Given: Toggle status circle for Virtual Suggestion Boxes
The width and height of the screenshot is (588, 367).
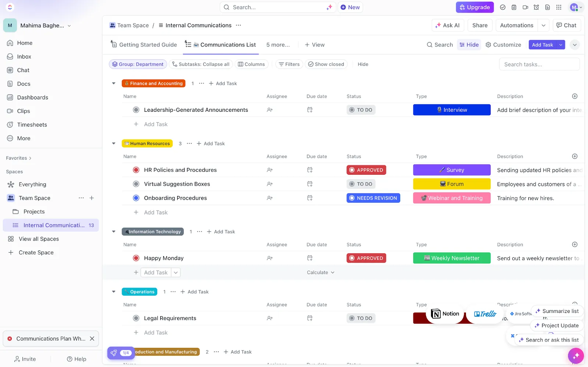Looking at the screenshot, I should pos(136,184).
